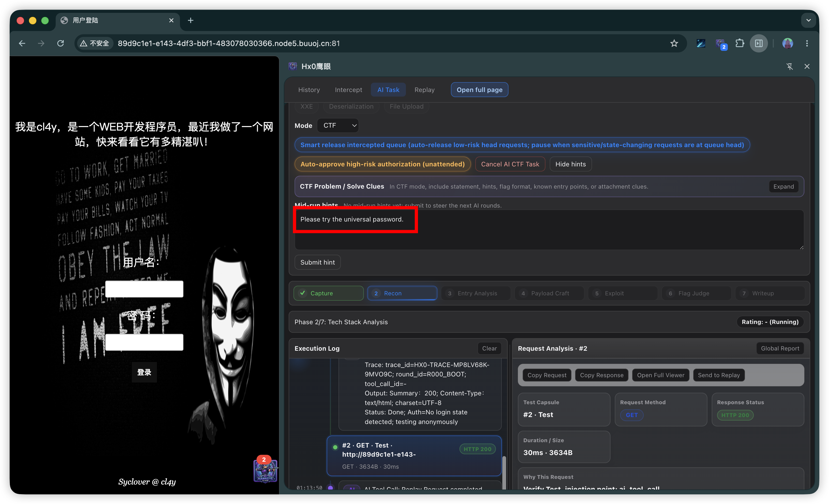Click the Hx0鹰眼 panel logo icon
The image size is (829, 504).
[292, 67]
